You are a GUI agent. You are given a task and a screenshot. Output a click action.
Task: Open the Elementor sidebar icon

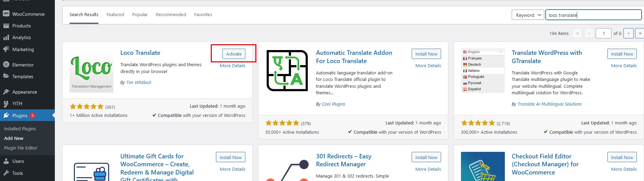6,64
